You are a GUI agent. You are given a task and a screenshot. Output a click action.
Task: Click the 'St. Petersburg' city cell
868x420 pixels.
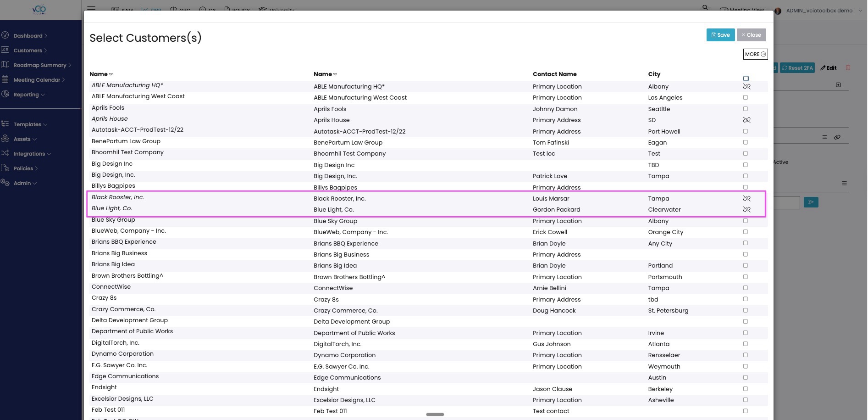[668, 310]
